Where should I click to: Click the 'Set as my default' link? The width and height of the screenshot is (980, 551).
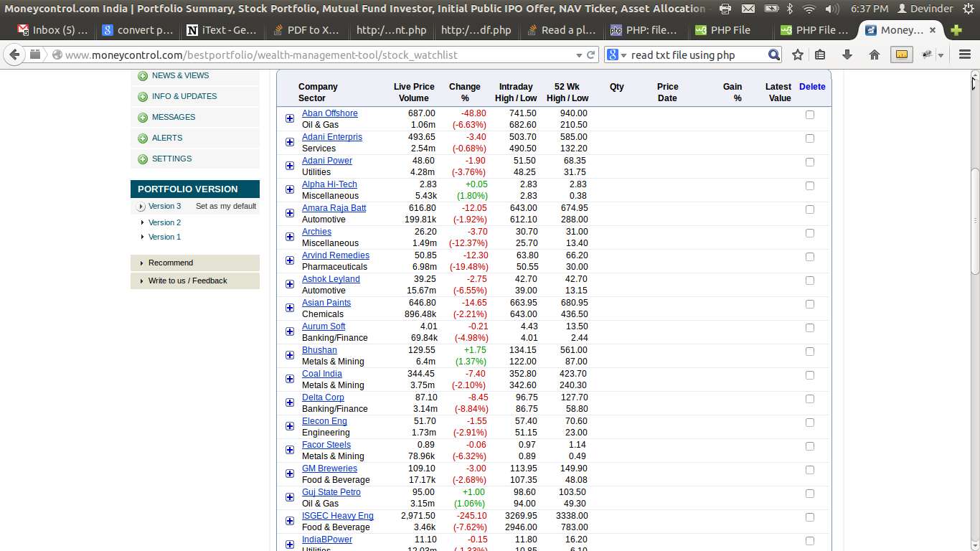[226, 206]
